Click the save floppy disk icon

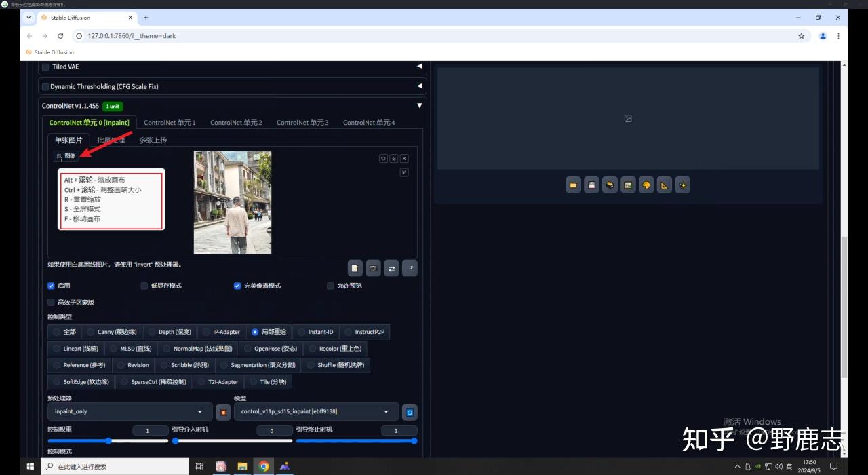coord(592,185)
